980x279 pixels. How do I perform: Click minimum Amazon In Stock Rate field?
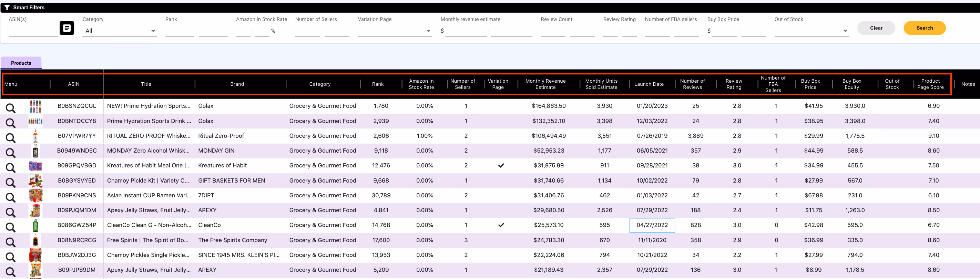[243, 31]
